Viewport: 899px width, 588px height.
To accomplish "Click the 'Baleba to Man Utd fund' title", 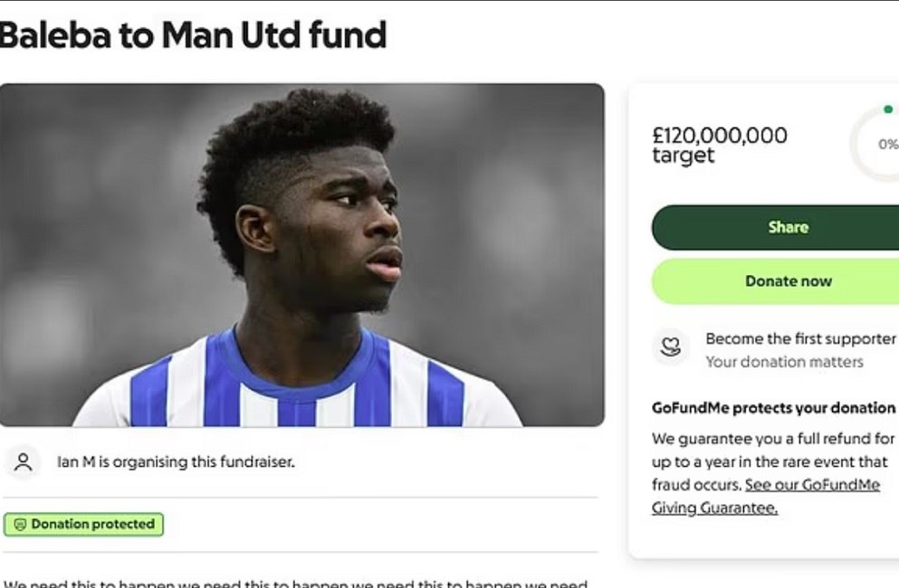I will pos(194,35).
